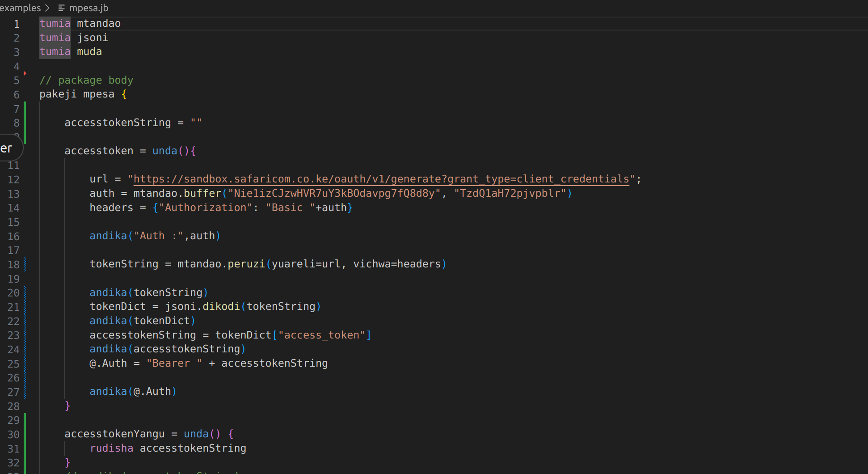Click 'unda' keyword on the accesstoken line

(x=165, y=151)
